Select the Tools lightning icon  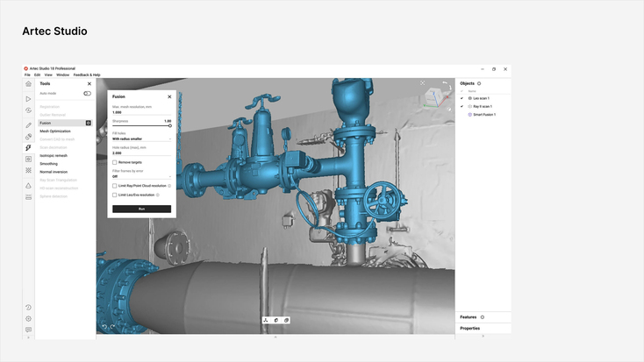coord(28,148)
